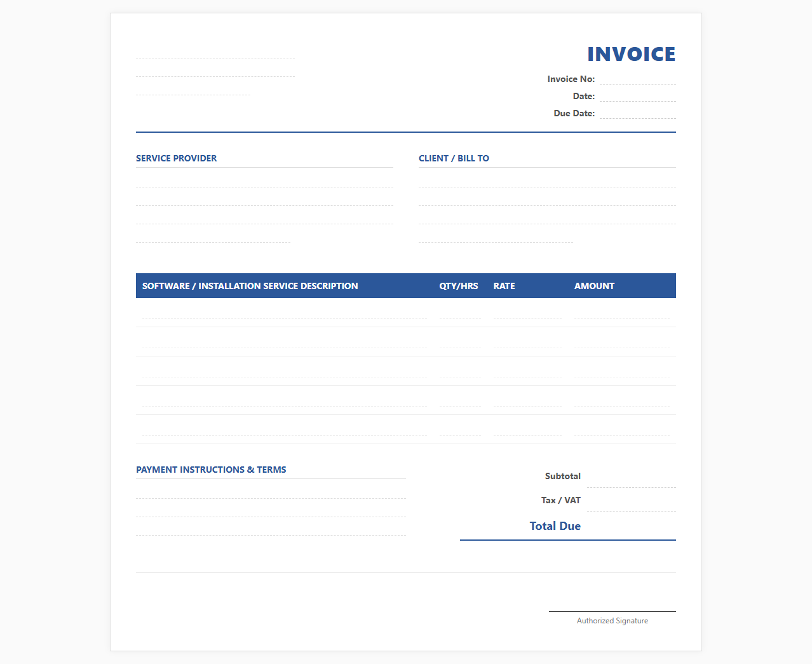This screenshot has width=812, height=664.
Task: Click the CLIENT / BILL TO heading
Action: (454, 158)
